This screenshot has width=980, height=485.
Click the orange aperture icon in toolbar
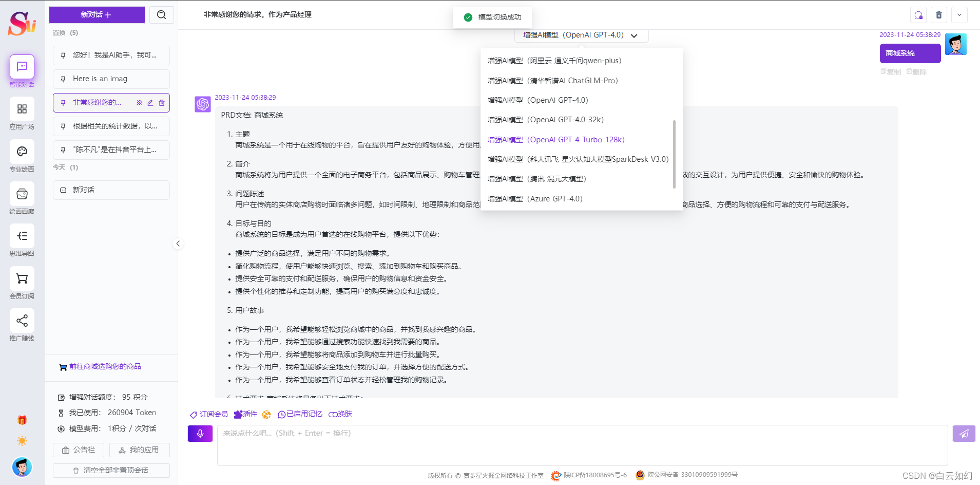(x=266, y=415)
